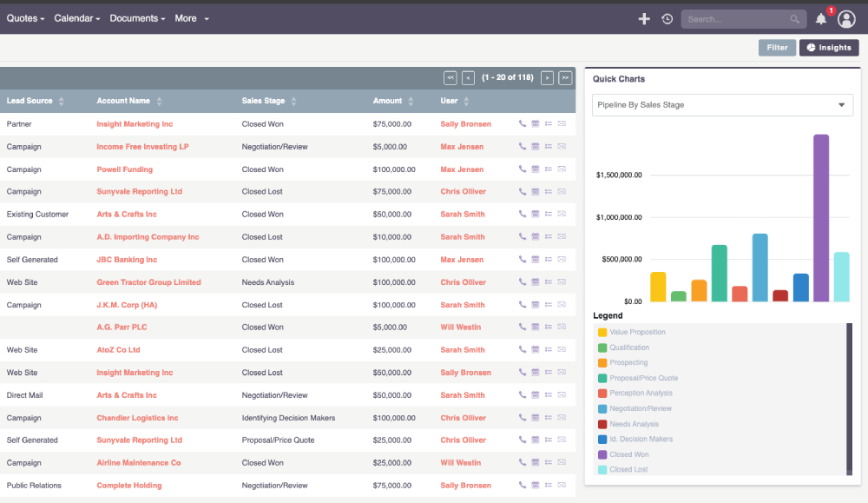Expand the More menu
This screenshot has height=503, width=868.
click(x=191, y=18)
